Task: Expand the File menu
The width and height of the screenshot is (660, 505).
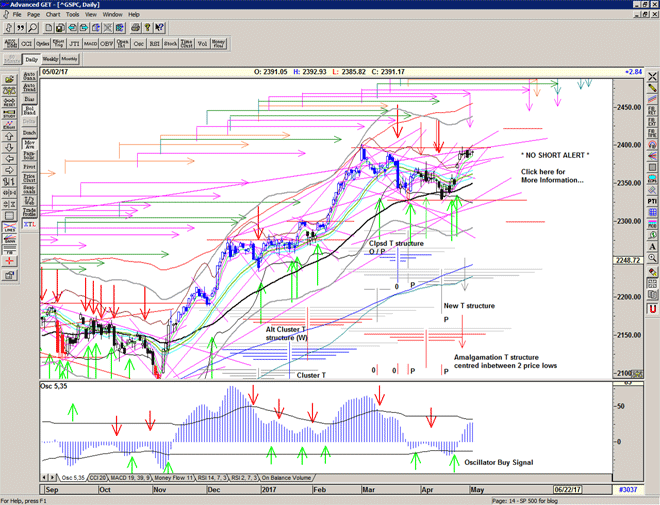Action: click(17, 15)
